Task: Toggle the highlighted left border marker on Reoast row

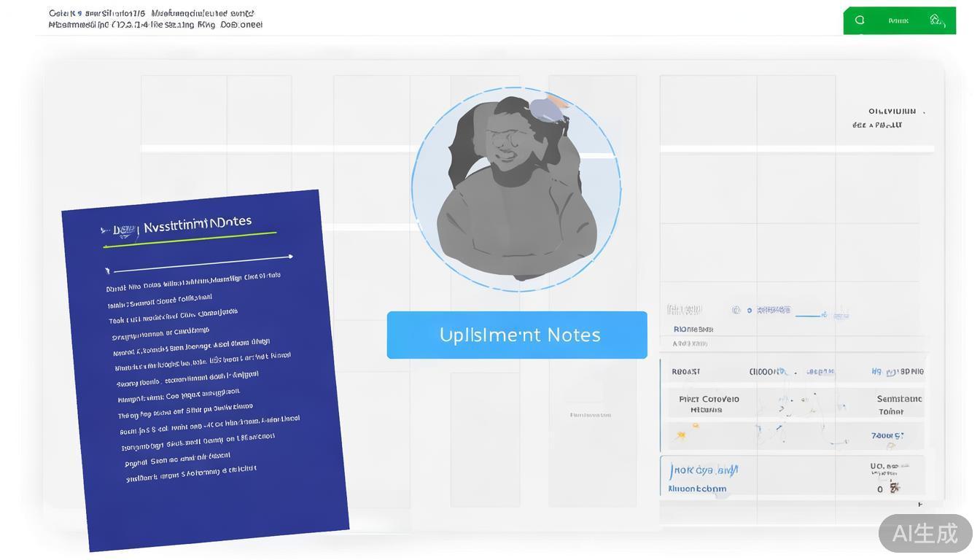Action: click(x=661, y=370)
